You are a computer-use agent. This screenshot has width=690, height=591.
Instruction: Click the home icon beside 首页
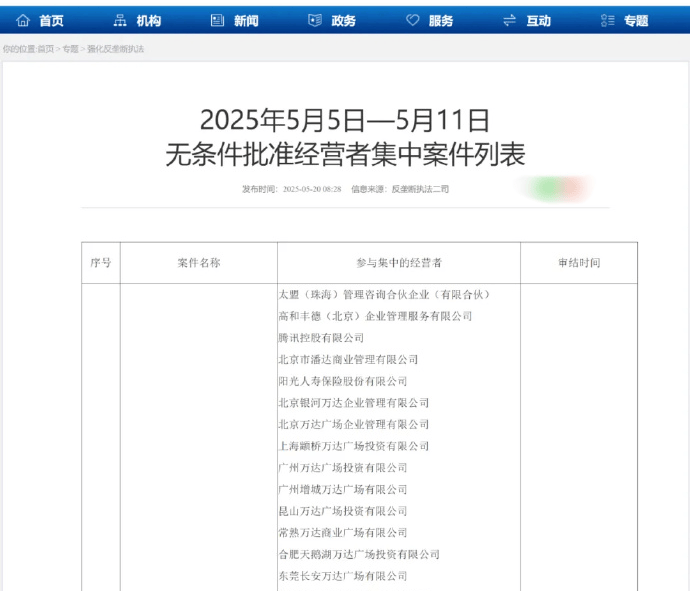[23, 20]
